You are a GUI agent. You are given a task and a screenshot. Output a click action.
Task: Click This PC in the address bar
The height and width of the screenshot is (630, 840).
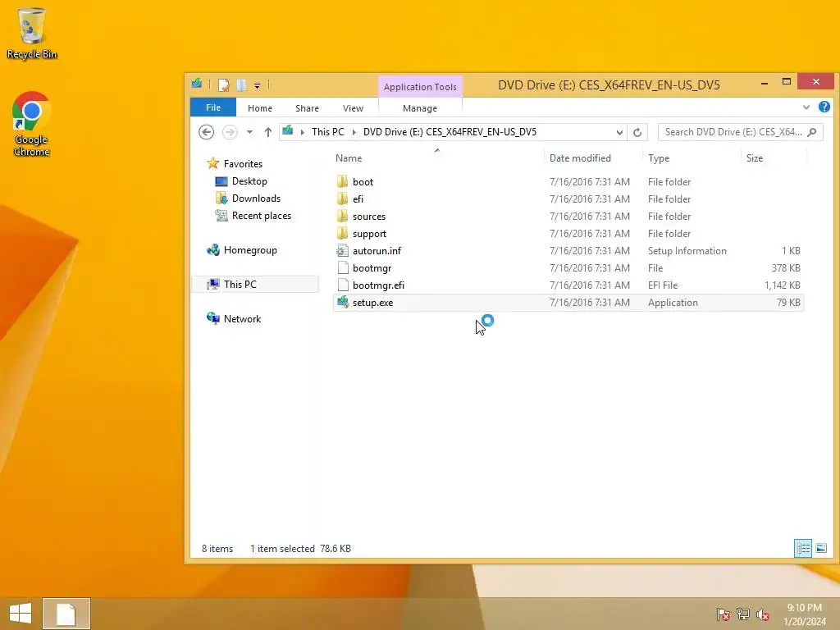[x=328, y=132]
